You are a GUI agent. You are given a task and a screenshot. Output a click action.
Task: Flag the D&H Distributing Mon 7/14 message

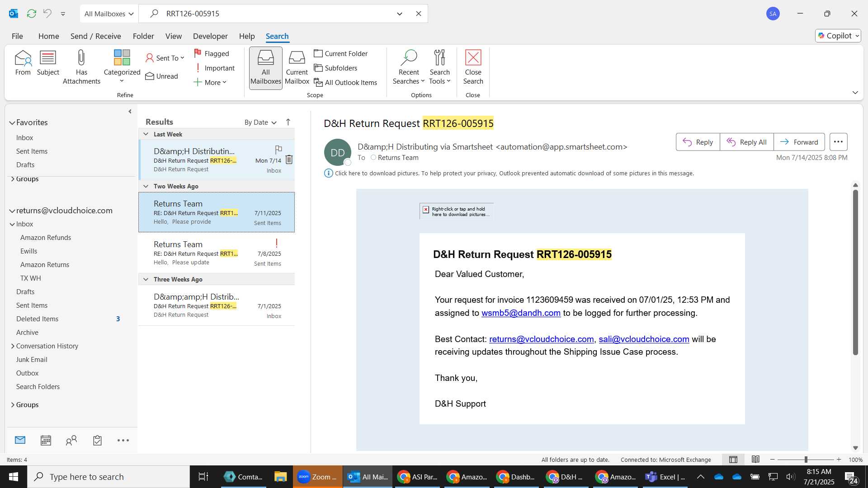click(x=278, y=149)
